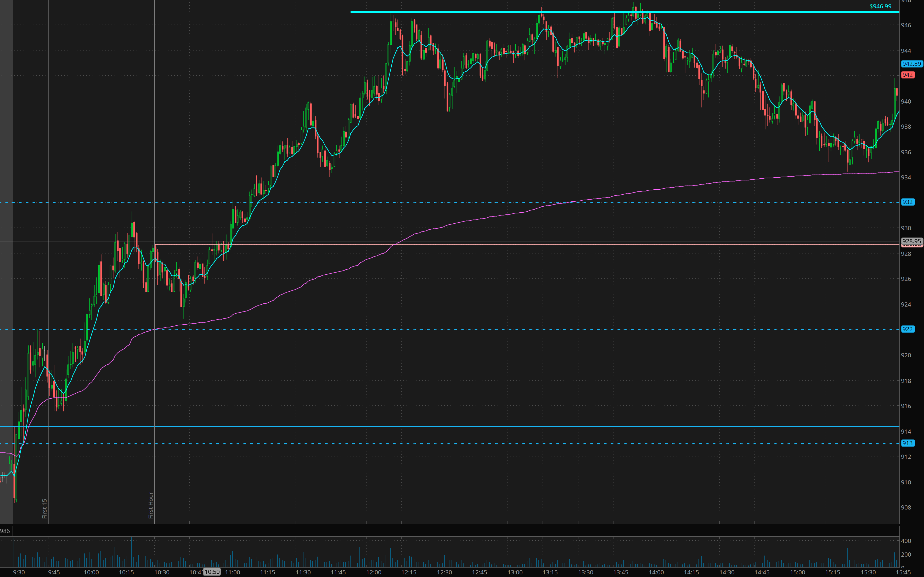This screenshot has height=577, width=924.
Task: Click the 14:00 time axis label
Action: (x=656, y=572)
